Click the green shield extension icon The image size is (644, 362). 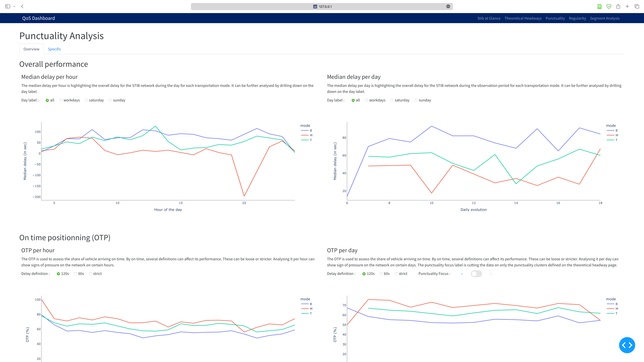(x=609, y=7)
